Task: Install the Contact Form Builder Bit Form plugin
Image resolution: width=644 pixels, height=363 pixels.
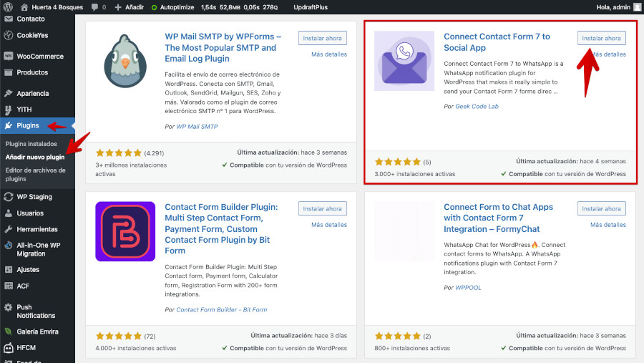Action: 323,208
